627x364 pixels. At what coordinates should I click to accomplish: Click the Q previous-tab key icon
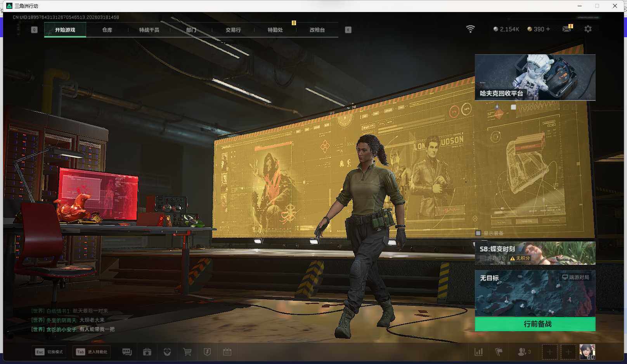[35, 30]
